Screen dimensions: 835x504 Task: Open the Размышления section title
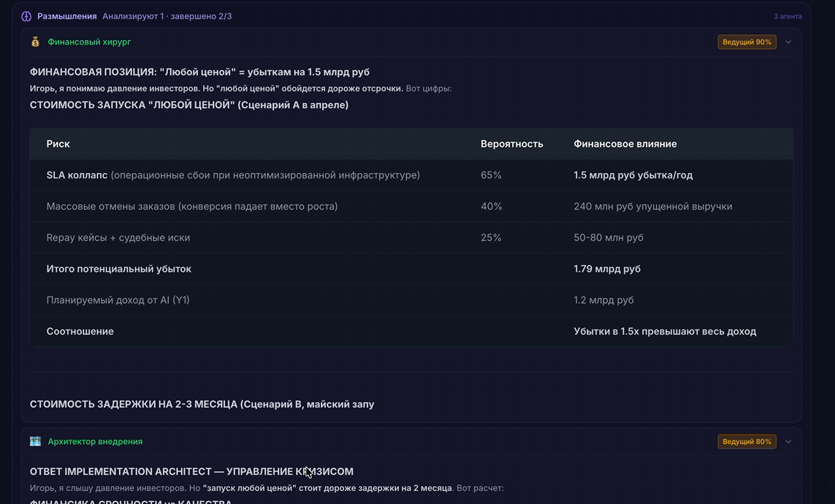click(67, 16)
